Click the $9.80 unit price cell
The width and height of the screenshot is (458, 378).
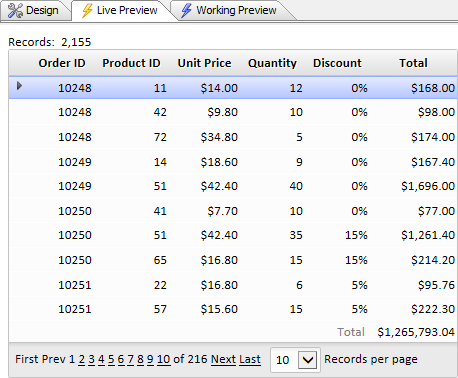(x=222, y=112)
